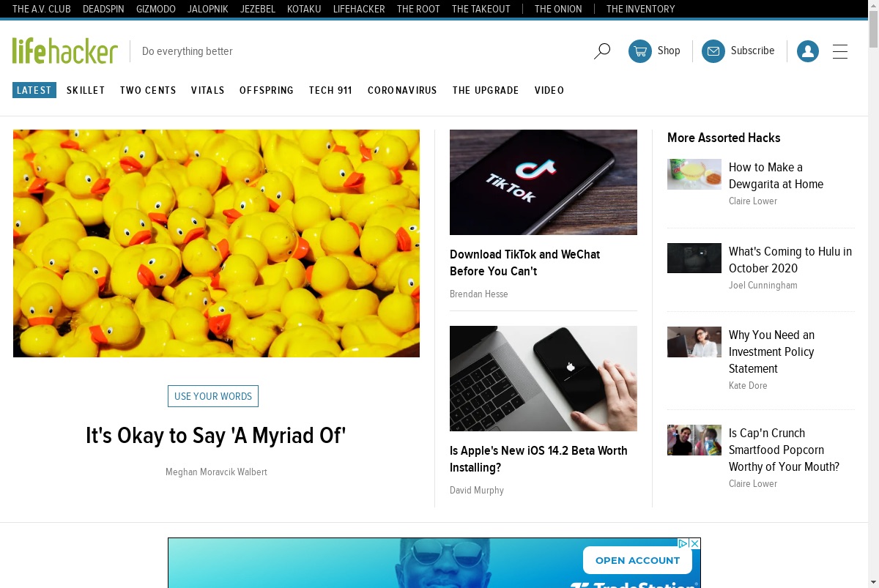Open the Investment Policy thumbnail
This screenshot has width=879, height=588.
click(694, 342)
